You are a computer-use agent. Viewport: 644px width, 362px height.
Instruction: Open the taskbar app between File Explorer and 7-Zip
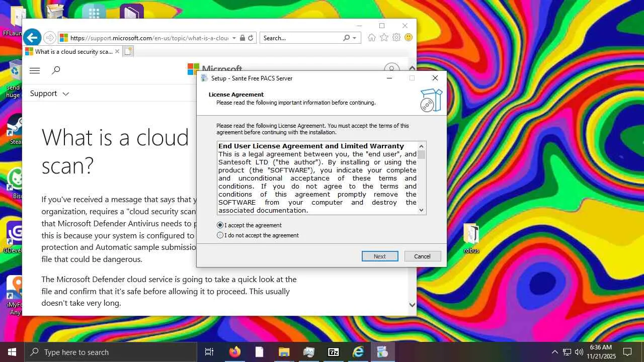coord(308,352)
